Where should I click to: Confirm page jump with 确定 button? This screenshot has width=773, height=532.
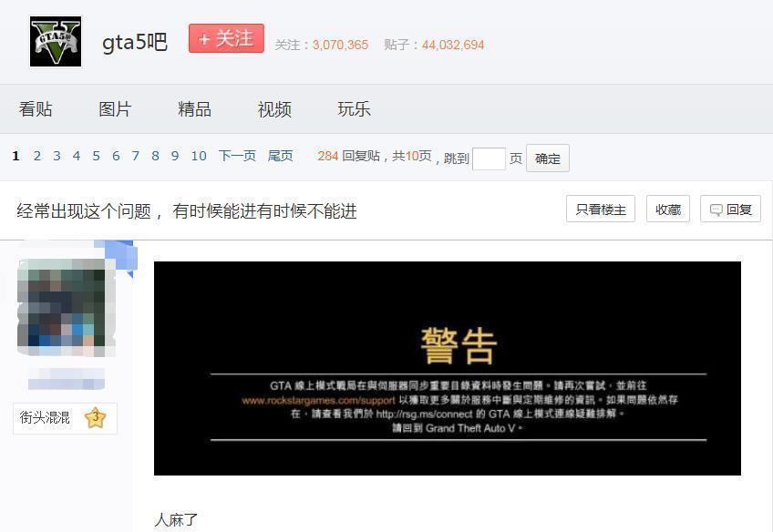(x=548, y=159)
